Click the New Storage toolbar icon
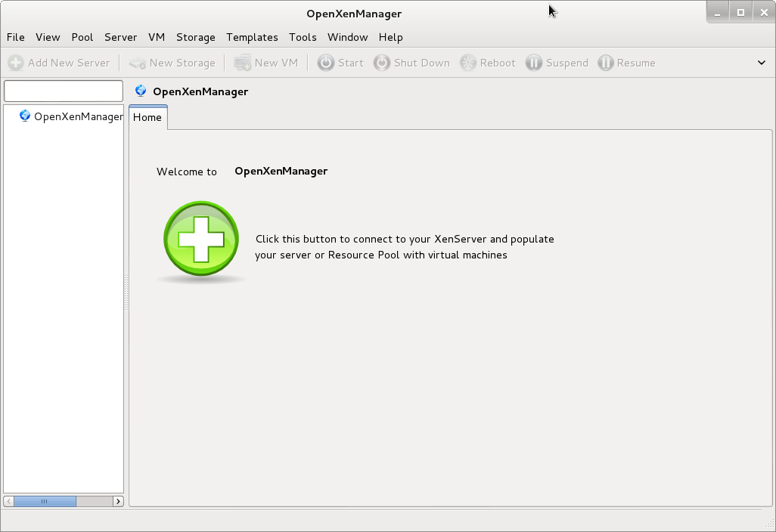 click(138, 63)
